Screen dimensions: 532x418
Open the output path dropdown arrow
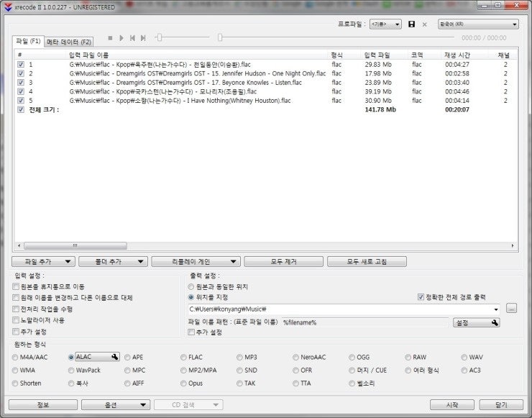click(496, 309)
